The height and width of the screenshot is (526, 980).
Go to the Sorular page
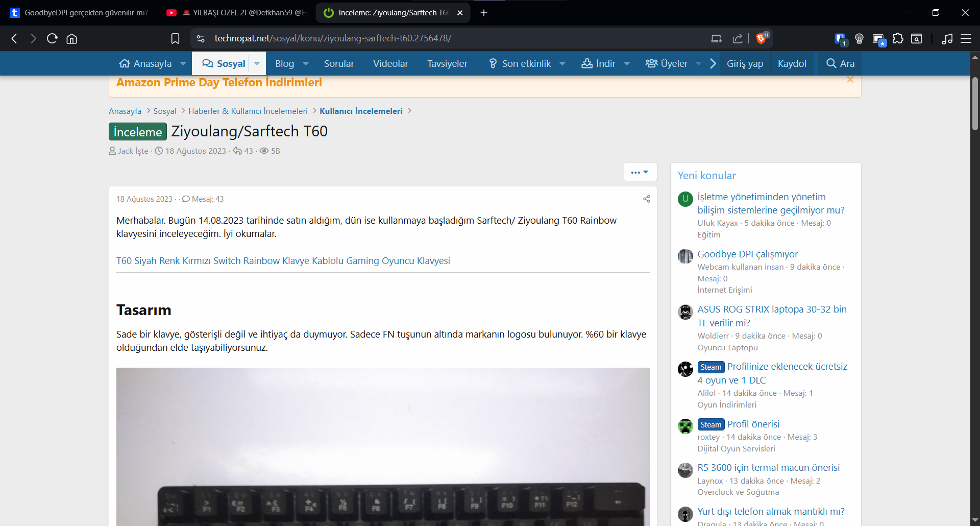(x=339, y=63)
